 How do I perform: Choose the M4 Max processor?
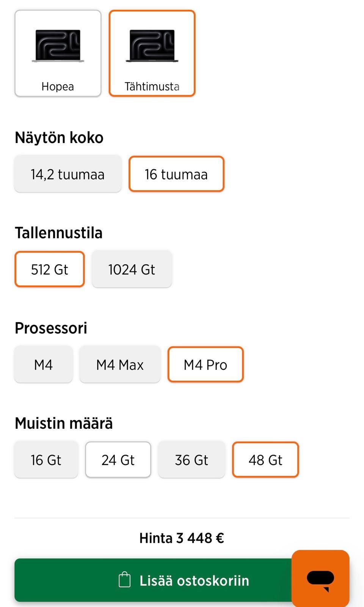click(120, 364)
